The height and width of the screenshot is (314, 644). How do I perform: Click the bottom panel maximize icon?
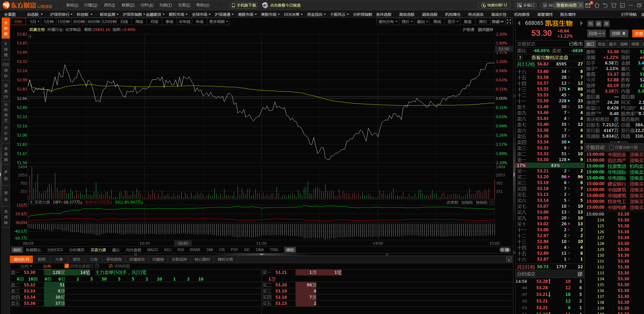[509, 259]
